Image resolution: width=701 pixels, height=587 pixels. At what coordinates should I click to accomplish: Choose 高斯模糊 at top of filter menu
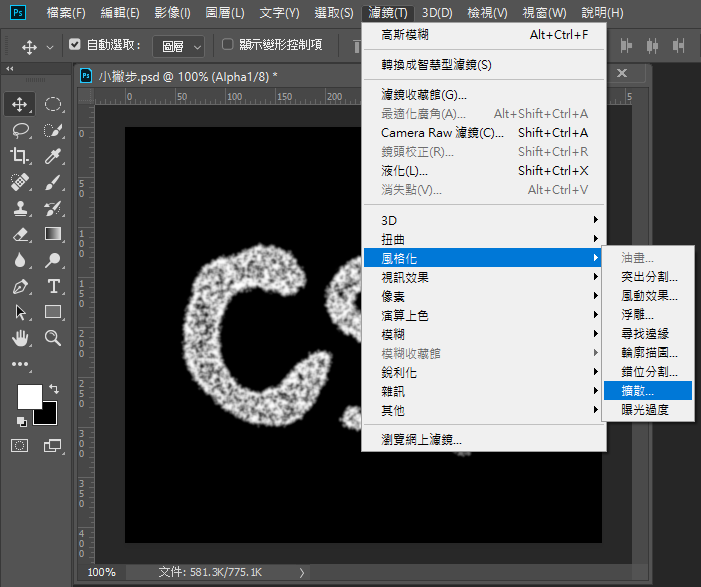[484, 34]
